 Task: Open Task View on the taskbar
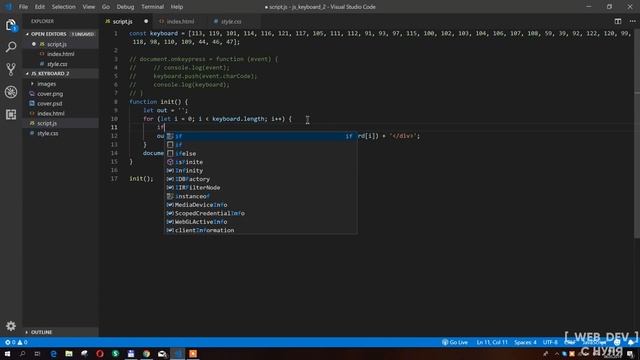38,353
